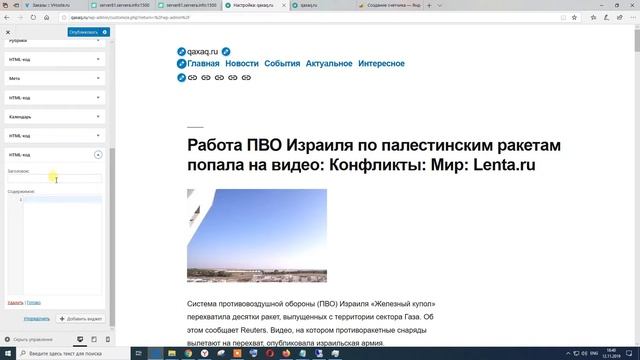Collapse the open HTML-код widget via circled arrow
The image size is (640, 360).
98,155
